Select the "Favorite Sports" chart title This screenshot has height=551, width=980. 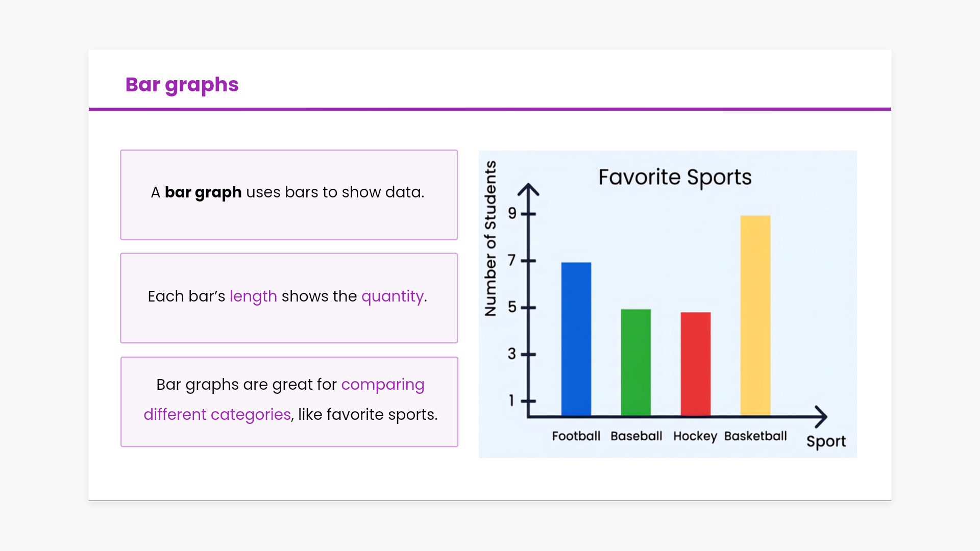[675, 178]
